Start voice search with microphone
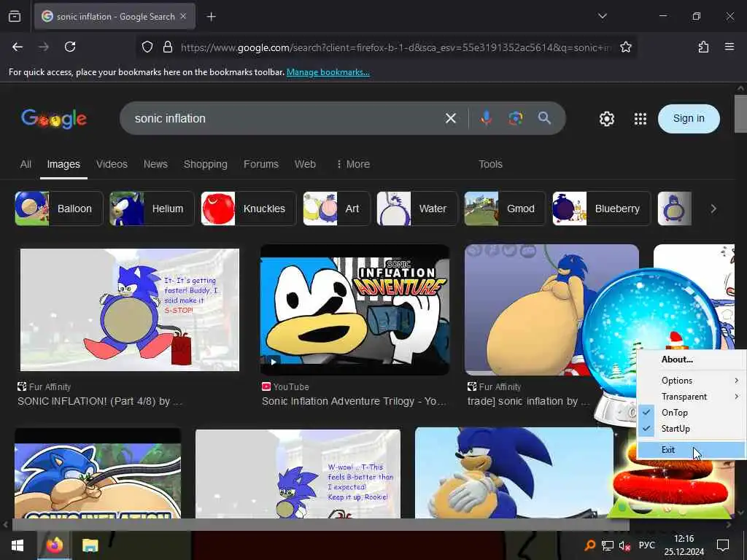 [486, 118]
